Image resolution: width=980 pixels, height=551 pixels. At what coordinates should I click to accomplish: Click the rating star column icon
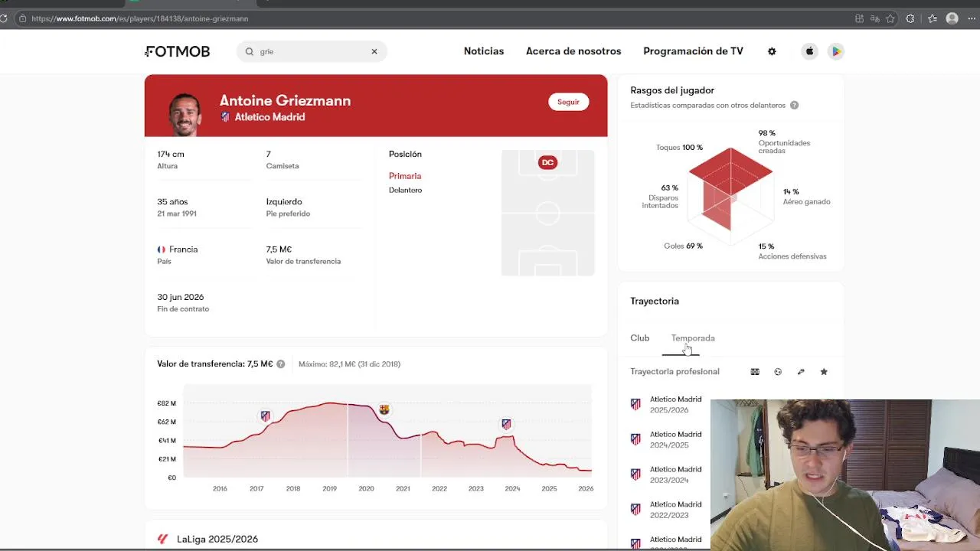coord(824,372)
